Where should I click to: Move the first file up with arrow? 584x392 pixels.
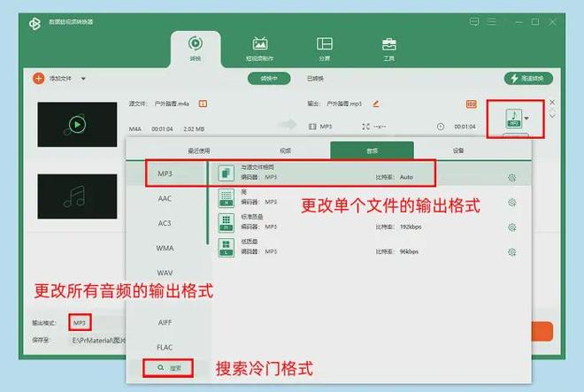point(552,111)
